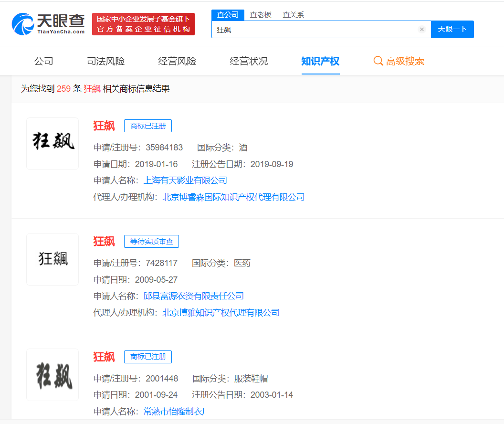Screen dimensions: 504x424
Task: Clear the search box with the X icon
Action: pyautogui.click(x=422, y=29)
